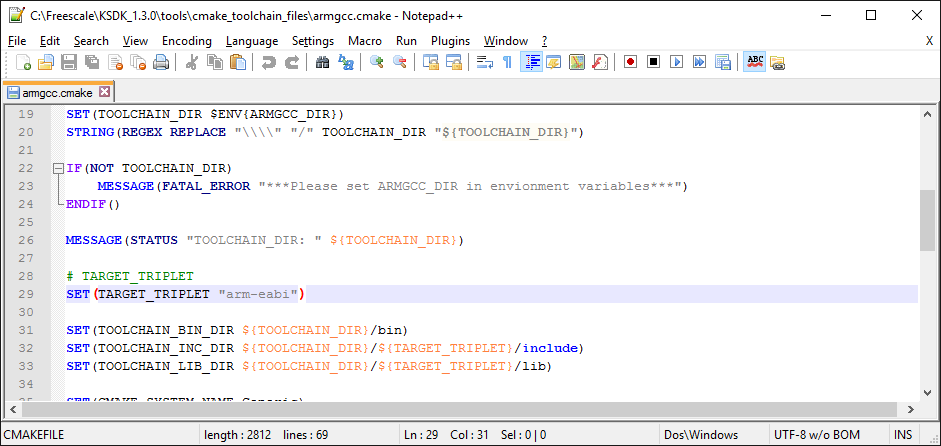Open the Language menu
Image resolution: width=941 pixels, height=446 pixels.
tap(252, 41)
